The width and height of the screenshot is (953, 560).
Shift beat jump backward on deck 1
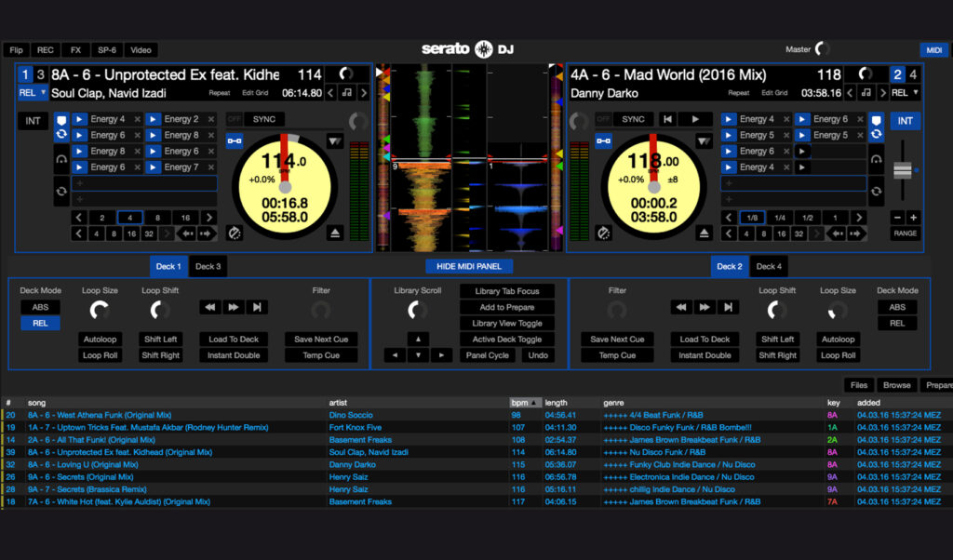186,233
